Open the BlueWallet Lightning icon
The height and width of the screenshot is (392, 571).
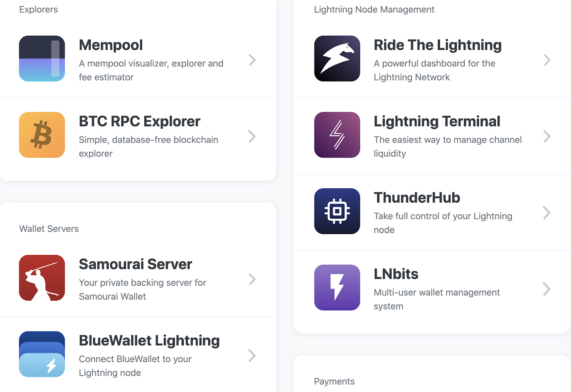(x=42, y=354)
